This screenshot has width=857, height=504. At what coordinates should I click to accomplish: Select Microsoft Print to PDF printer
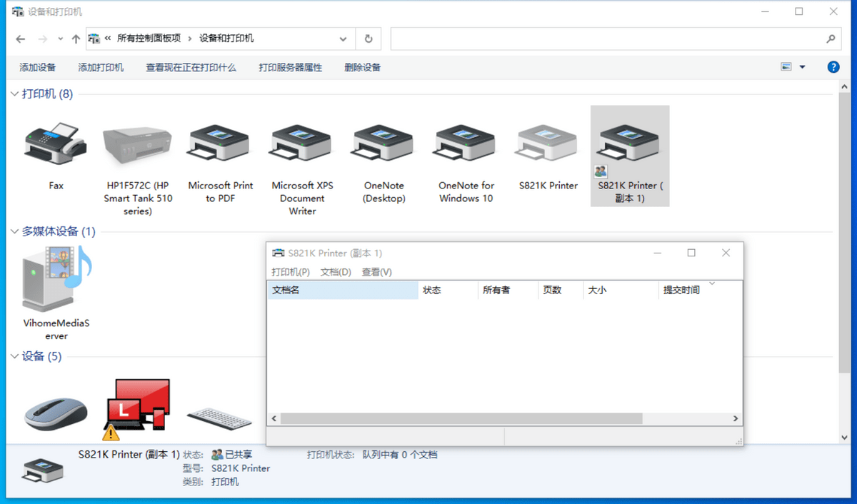pos(220,143)
